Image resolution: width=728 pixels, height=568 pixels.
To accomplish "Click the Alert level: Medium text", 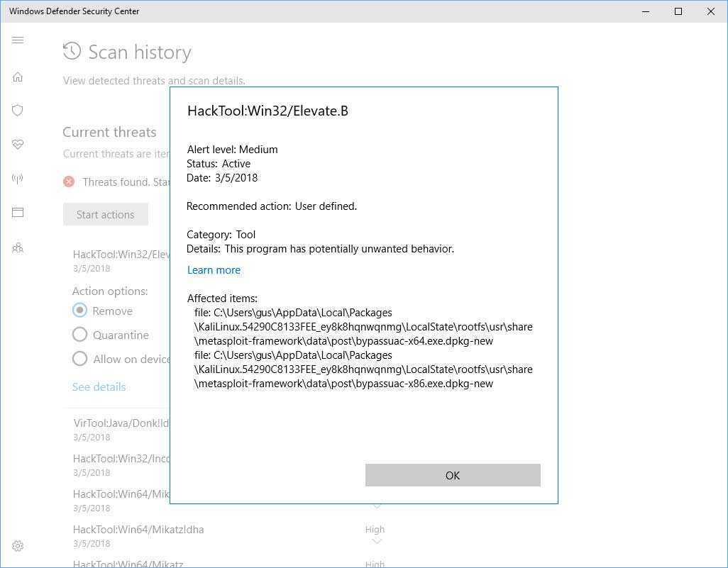I will coord(232,150).
